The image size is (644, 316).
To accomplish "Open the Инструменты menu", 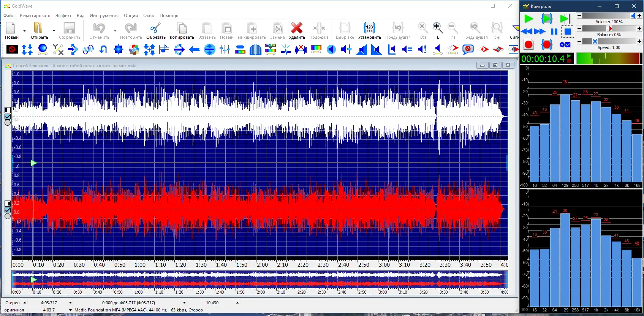I will pyautogui.click(x=104, y=16).
